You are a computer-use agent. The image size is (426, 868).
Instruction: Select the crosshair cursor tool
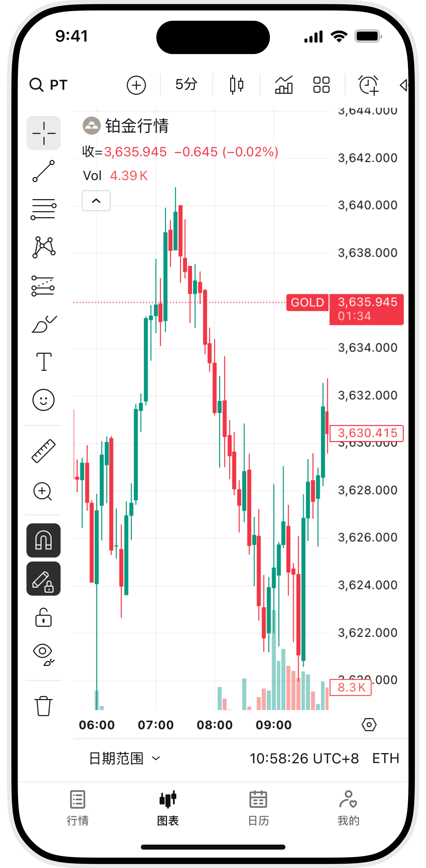point(44,133)
